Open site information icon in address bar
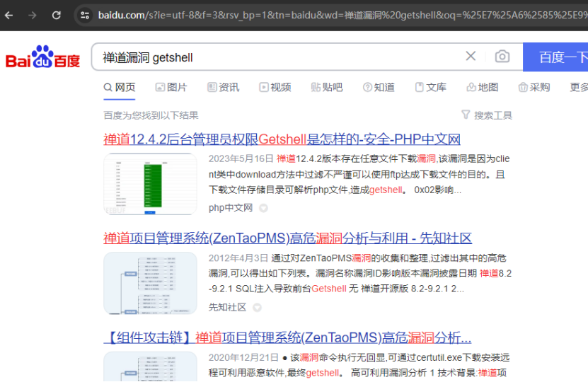The width and height of the screenshot is (588, 382). [85, 16]
